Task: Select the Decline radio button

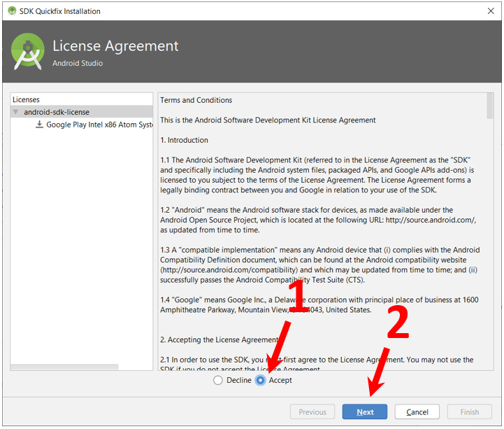Action: 218,380
